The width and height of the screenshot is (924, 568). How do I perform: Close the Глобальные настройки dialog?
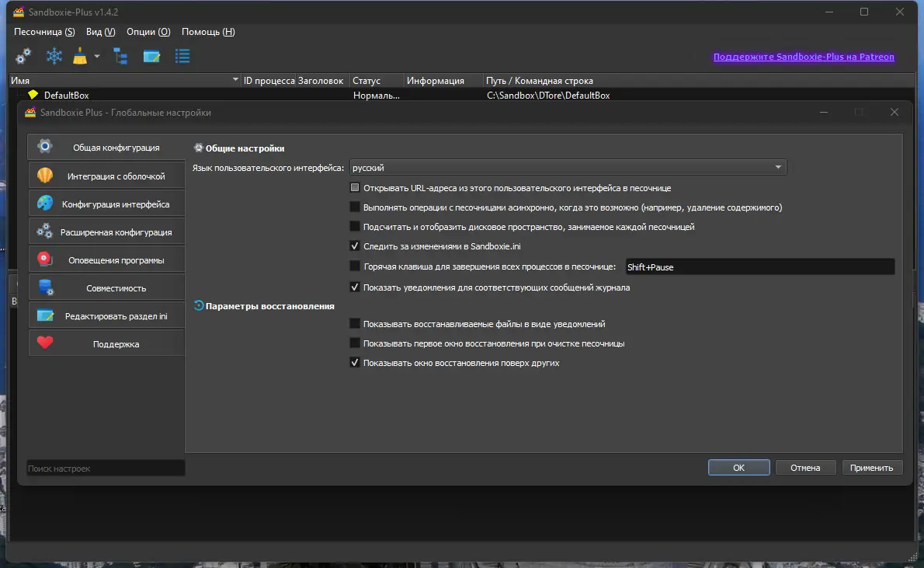click(894, 112)
